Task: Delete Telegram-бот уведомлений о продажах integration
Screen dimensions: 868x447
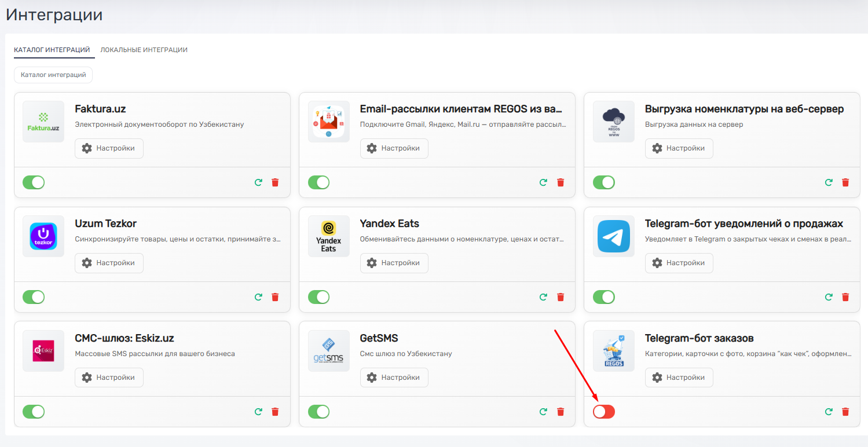Action: [x=845, y=297]
